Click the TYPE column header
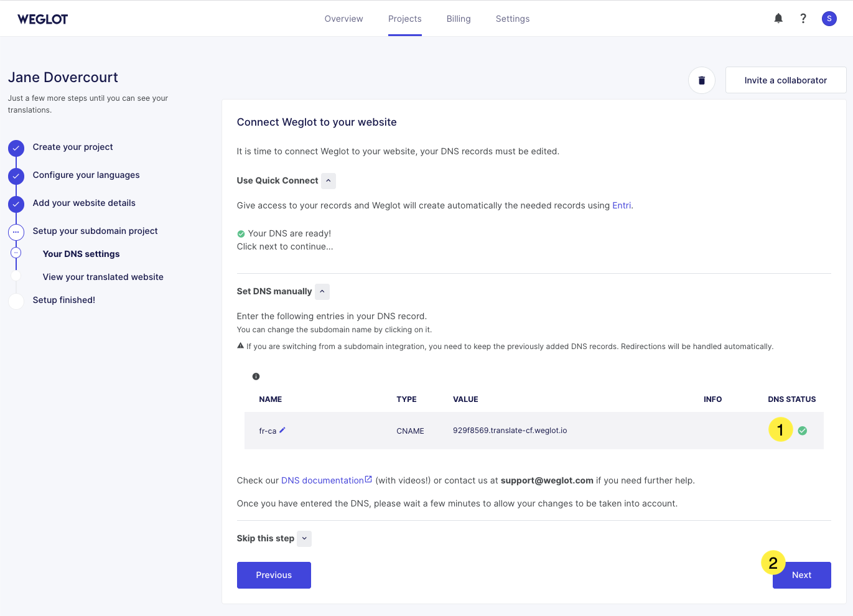The height and width of the screenshot is (616, 853). coord(406,399)
